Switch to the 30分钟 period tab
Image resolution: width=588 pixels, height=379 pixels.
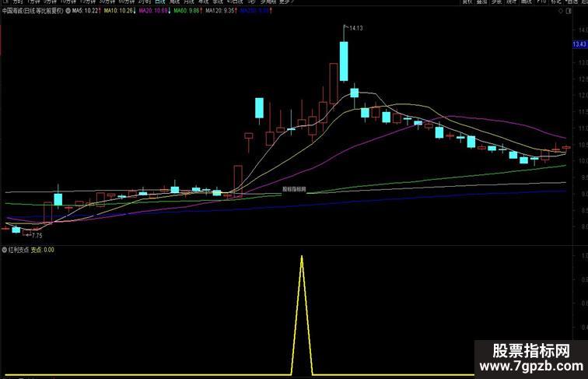point(107,2)
